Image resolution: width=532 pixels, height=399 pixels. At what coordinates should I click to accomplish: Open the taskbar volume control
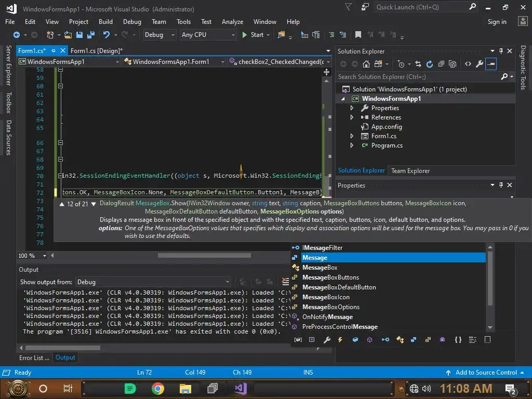(427, 389)
